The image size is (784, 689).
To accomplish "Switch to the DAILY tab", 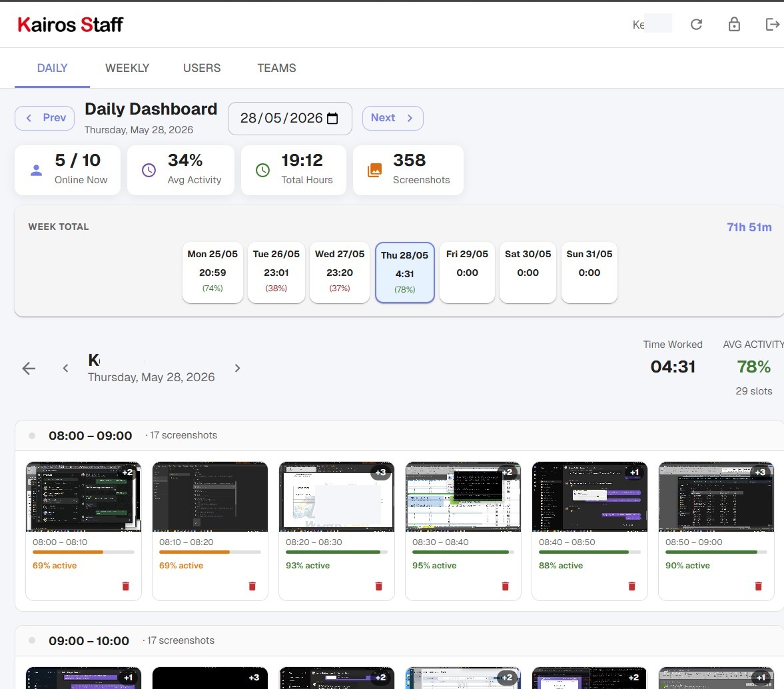I will 52,68.
